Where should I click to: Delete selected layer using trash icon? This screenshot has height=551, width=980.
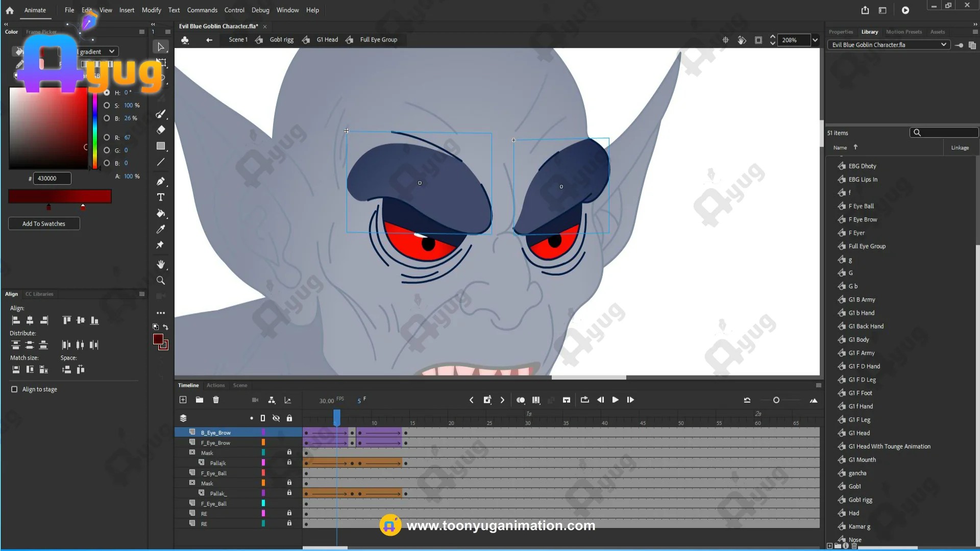coord(216,400)
